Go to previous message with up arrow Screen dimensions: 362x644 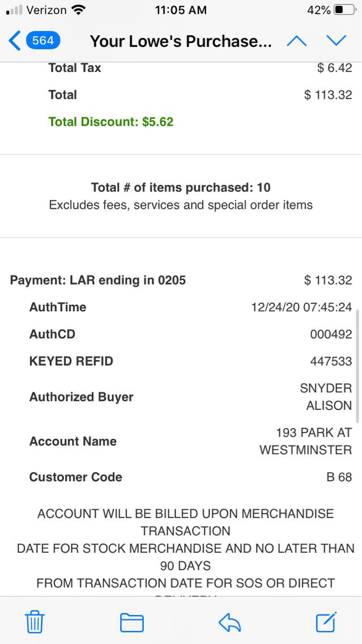(x=297, y=41)
